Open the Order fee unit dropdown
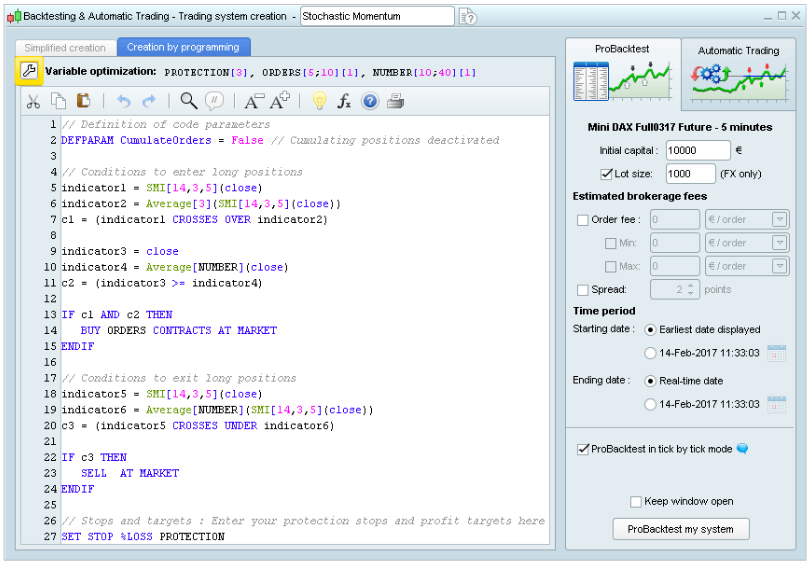The image size is (809, 564). (779, 220)
